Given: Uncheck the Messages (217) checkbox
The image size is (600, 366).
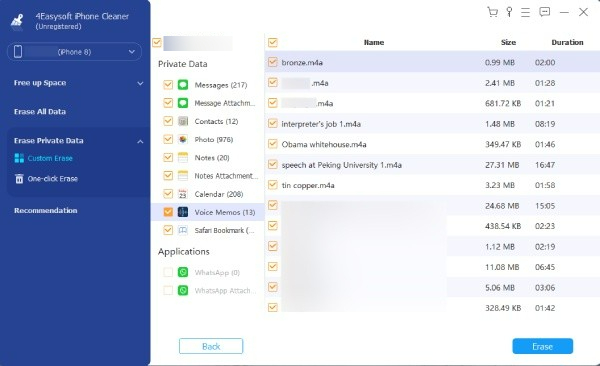Looking at the screenshot, I should coord(168,85).
